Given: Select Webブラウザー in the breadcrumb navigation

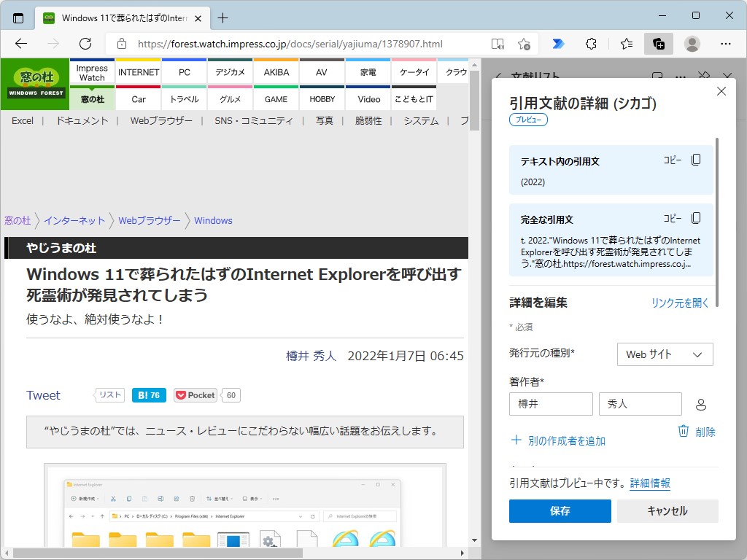Looking at the screenshot, I should pos(149,220).
